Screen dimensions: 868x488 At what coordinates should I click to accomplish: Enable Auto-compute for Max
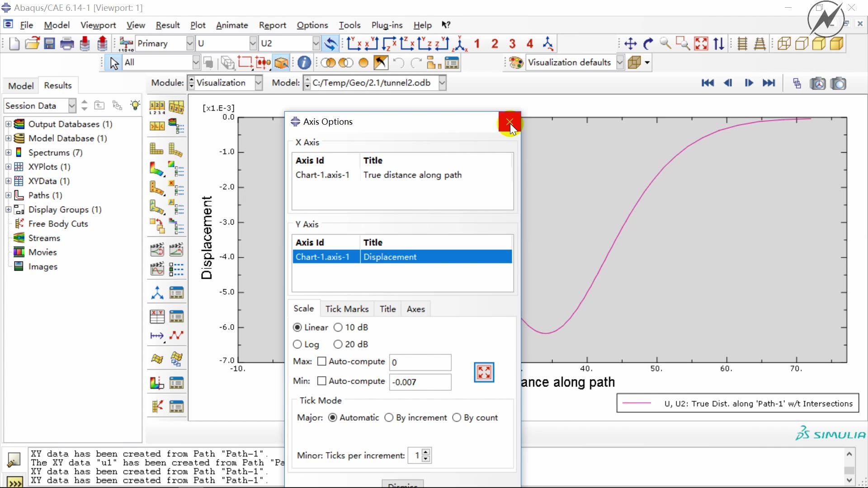pyautogui.click(x=322, y=361)
